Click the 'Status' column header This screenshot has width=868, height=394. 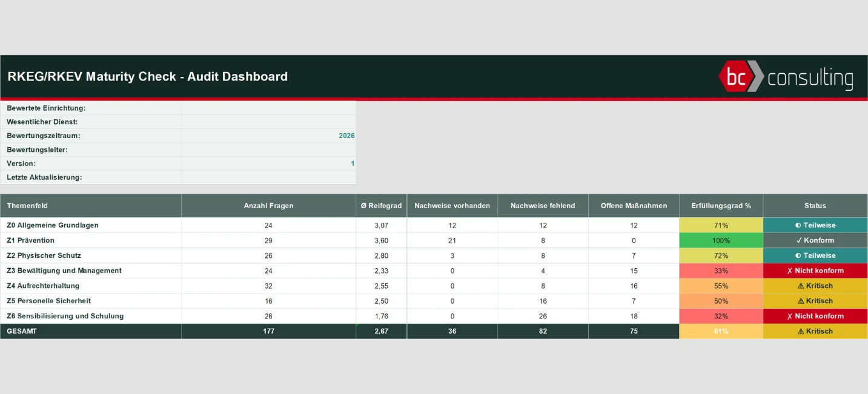pos(815,206)
